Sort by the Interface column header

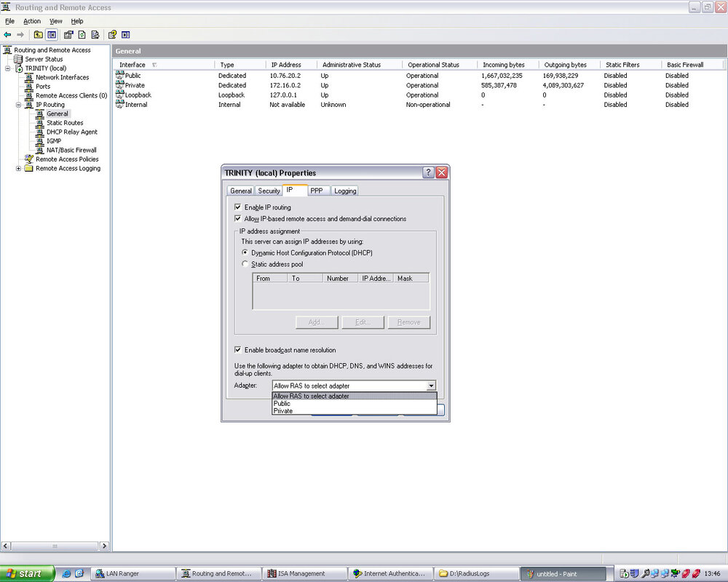tap(163, 65)
